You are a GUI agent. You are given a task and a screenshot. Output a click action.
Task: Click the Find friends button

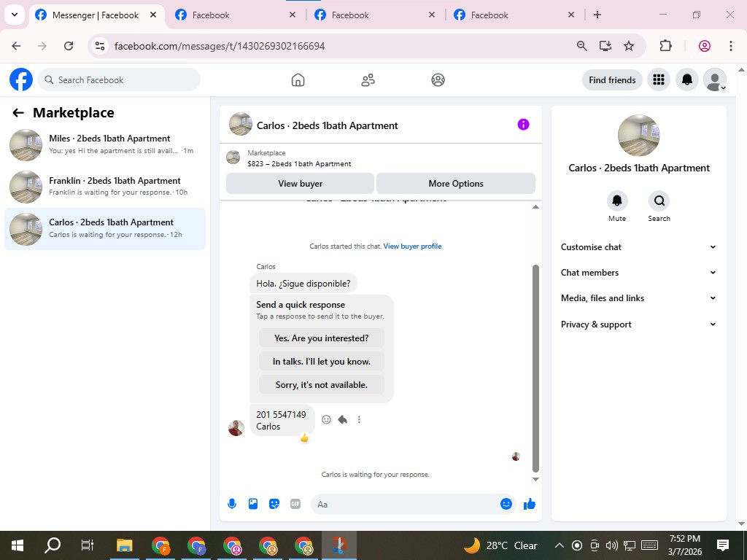(x=612, y=80)
